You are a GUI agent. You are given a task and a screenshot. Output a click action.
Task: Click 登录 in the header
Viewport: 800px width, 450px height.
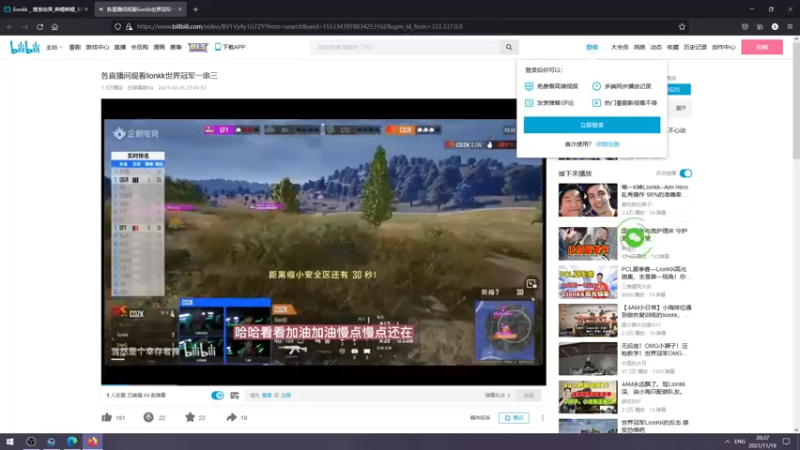(592, 47)
